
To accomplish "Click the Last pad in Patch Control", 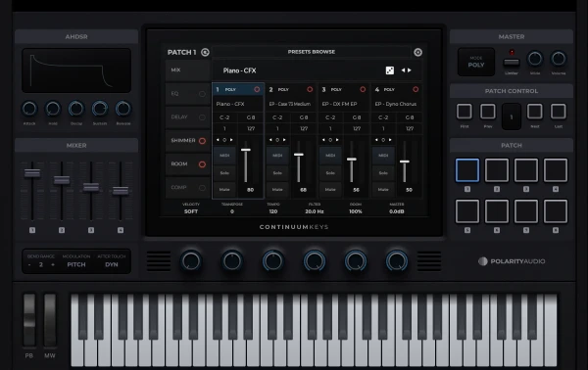I will click(x=559, y=112).
